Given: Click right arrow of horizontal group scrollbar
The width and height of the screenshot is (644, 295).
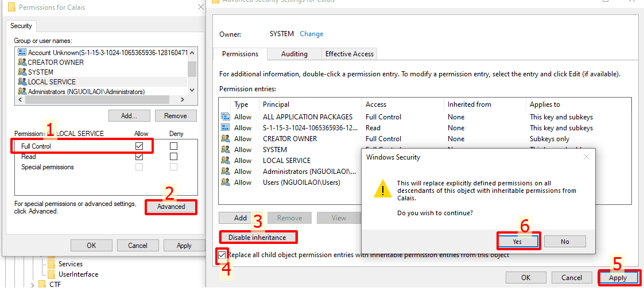Looking at the screenshot, I should pos(183,99).
